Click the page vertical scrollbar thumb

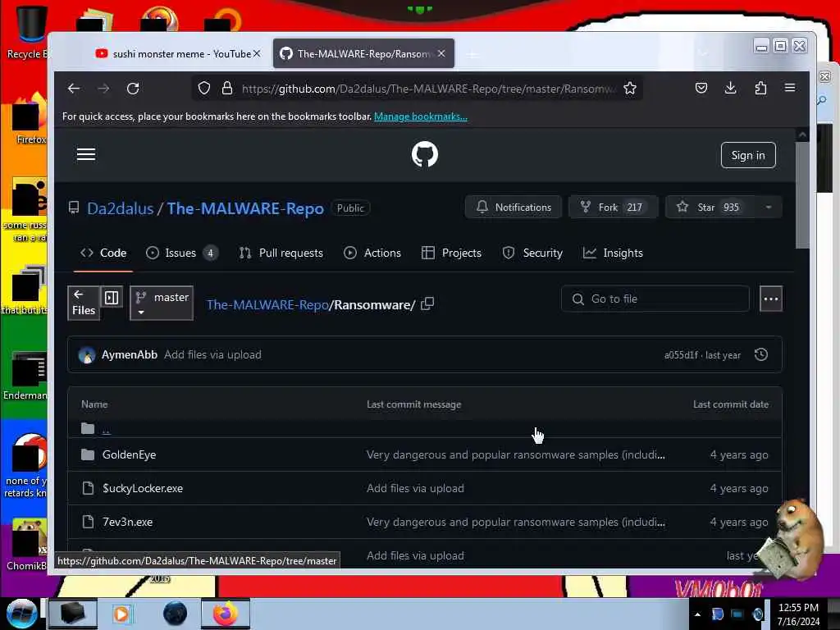tap(802, 195)
